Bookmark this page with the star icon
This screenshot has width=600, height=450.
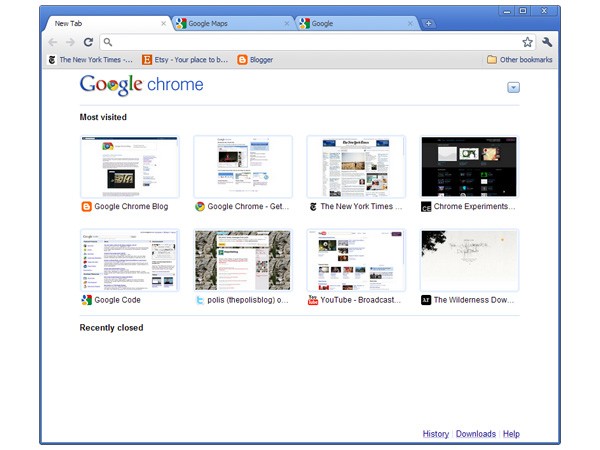[x=527, y=42]
